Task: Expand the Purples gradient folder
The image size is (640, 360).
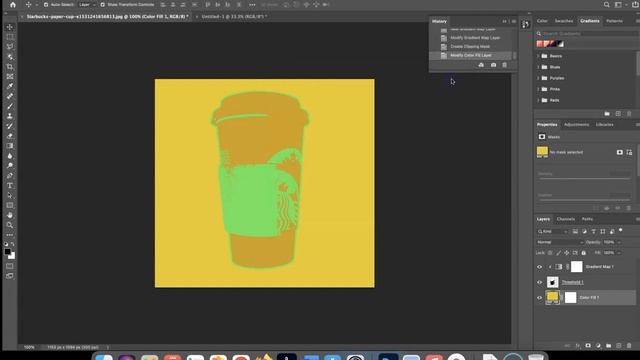Action: pos(538,78)
